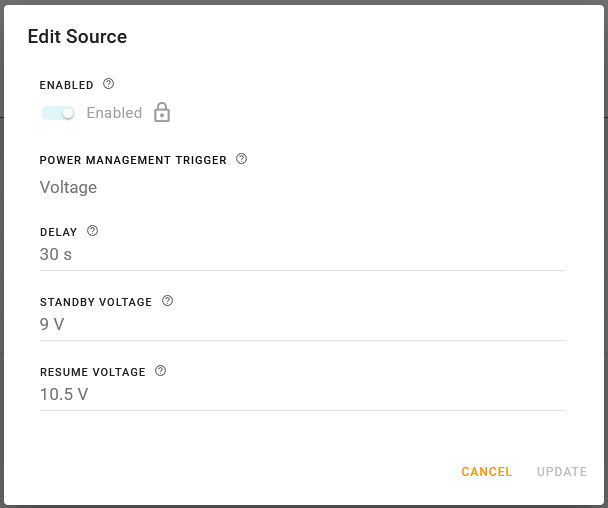
Task: Focus the Resume Voltage field showing 10.5 V
Action: pyautogui.click(x=300, y=395)
